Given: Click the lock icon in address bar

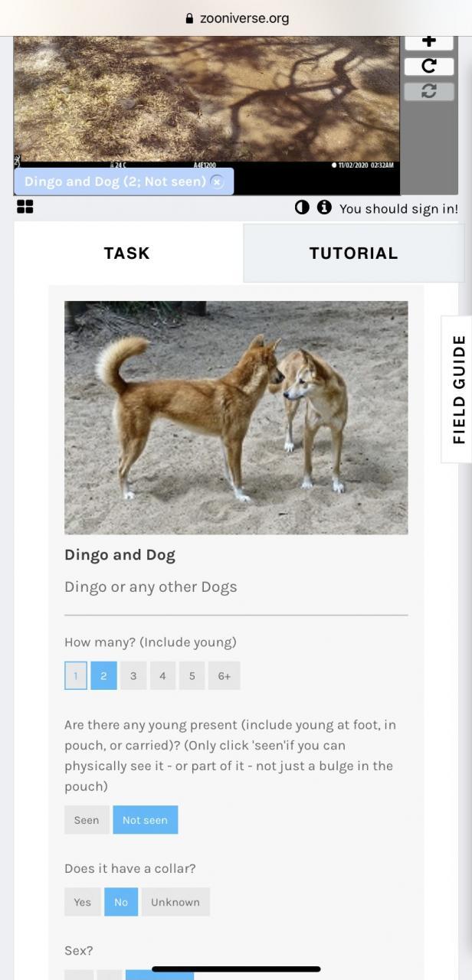Looking at the screenshot, I should (189, 18).
